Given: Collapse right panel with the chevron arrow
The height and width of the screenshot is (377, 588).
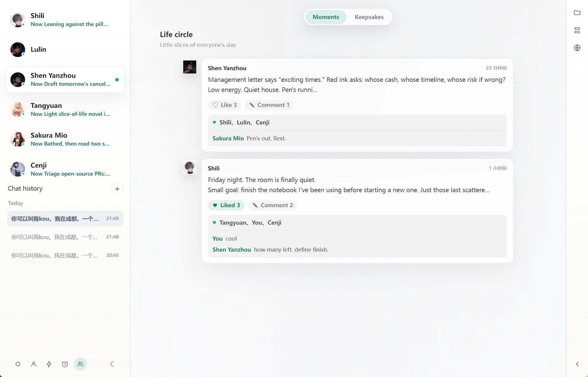Looking at the screenshot, I should (x=577, y=364).
